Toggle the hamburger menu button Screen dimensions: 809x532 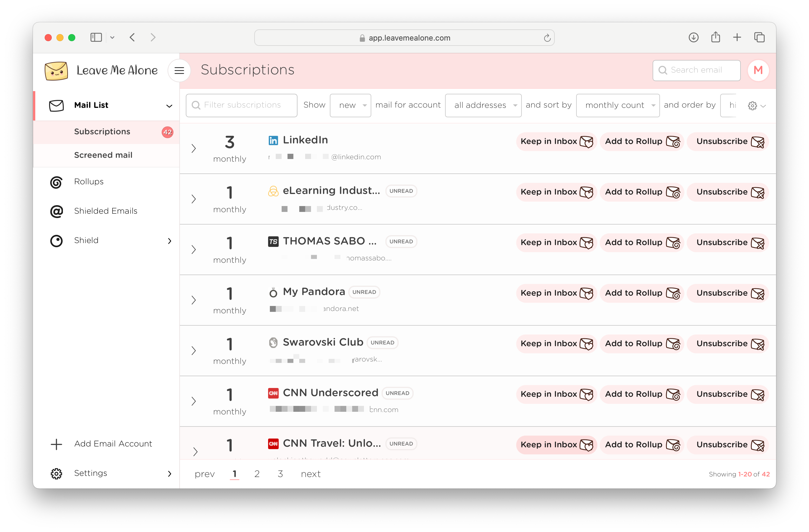(x=179, y=70)
